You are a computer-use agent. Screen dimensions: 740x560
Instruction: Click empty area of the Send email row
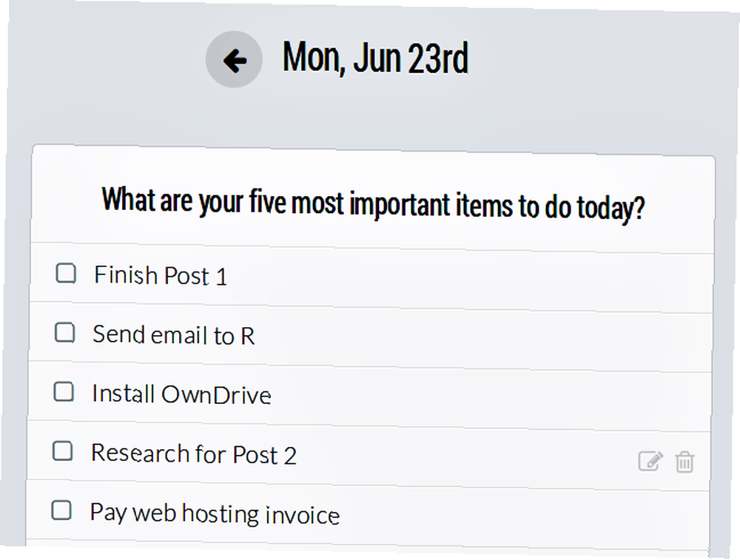tap(482, 339)
